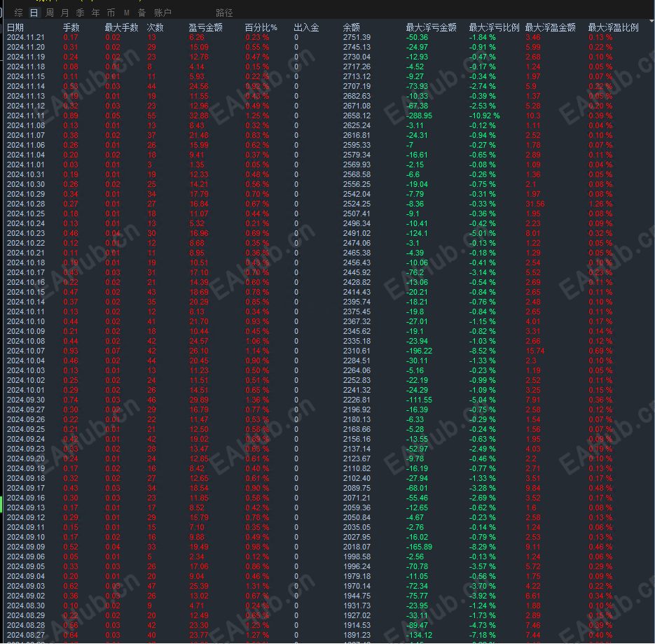
Task: Select the 日 daily tab
Action: tap(34, 13)
